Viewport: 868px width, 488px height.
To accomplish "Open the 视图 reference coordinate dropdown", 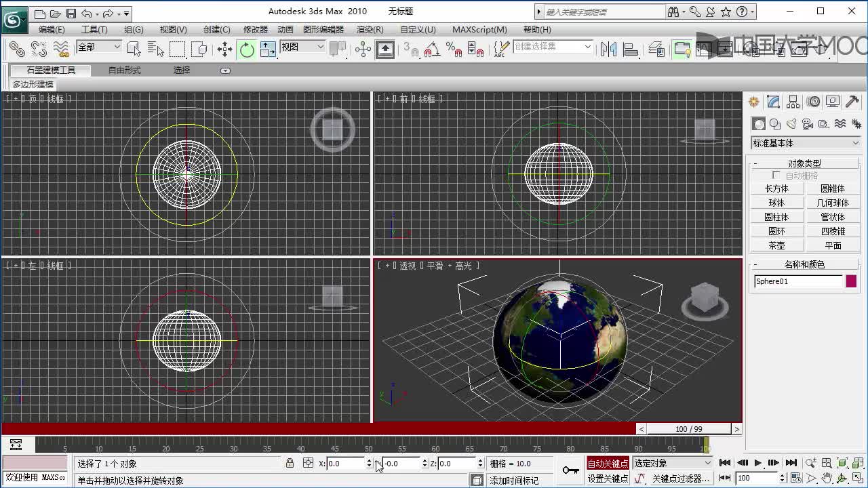I will point(303,47).
